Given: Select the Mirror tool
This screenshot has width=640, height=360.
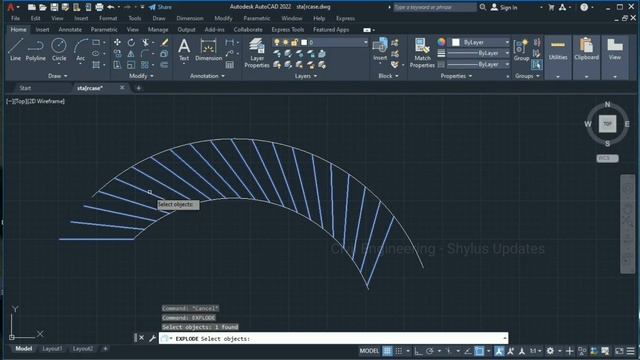Looking at the screenshot, I should pos(131,53).
